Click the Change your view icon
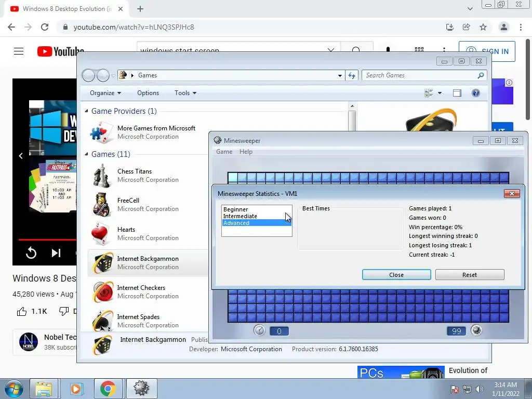 [x=429, y=93]
